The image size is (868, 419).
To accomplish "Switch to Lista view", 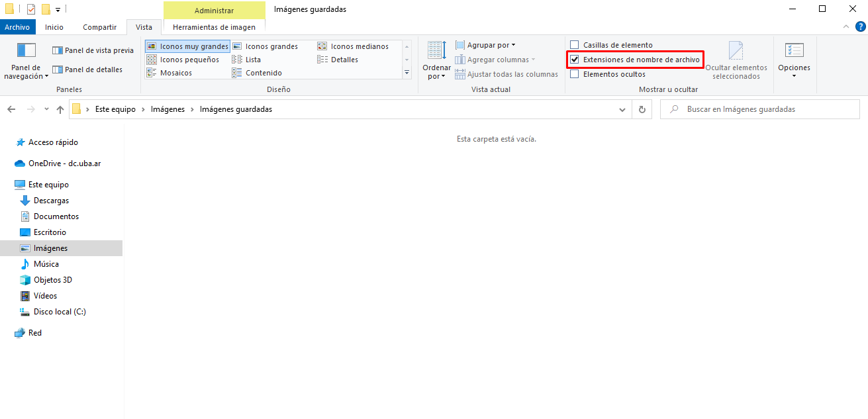I will pyautogui.click(x=252, y=59).
